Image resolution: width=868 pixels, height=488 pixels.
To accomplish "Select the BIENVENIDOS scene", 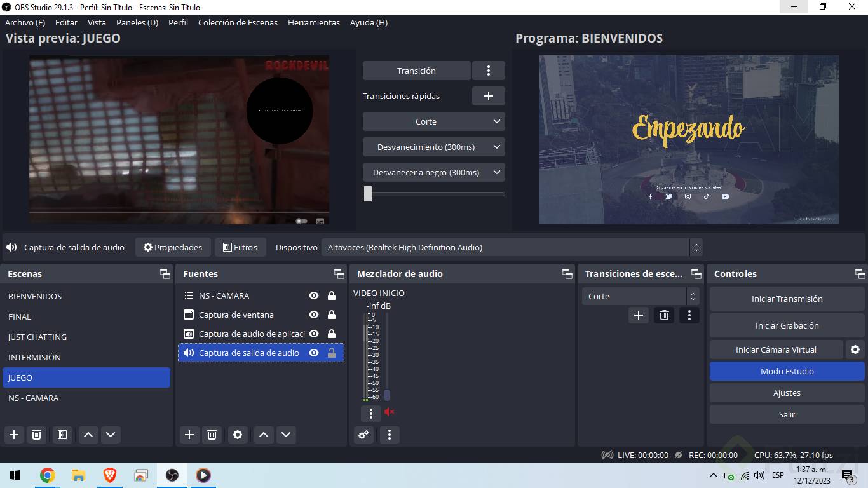I will (x=86, y=296).
